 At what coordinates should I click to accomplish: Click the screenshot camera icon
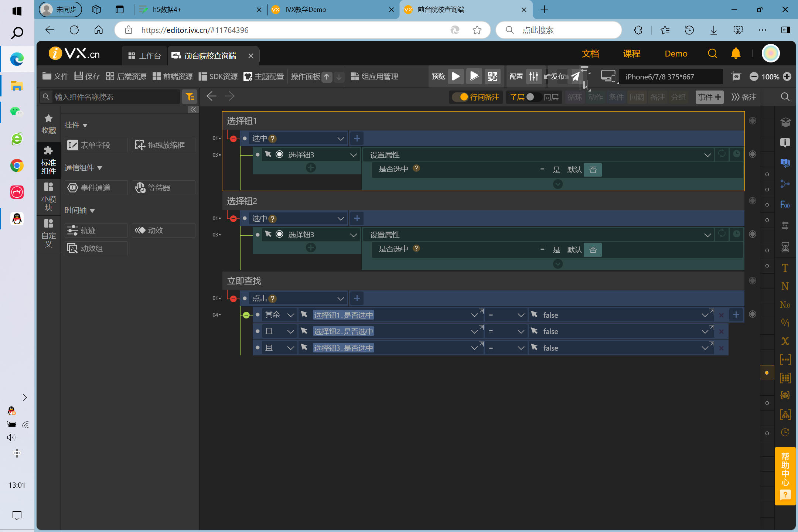pos(736,76)
